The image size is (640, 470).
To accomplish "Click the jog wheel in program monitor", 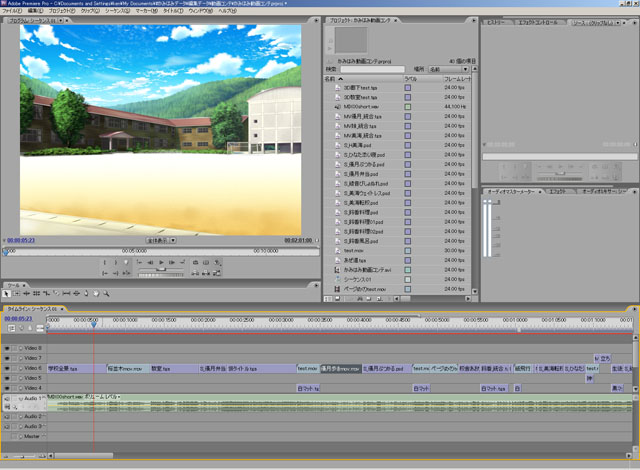I will point(161,275).
